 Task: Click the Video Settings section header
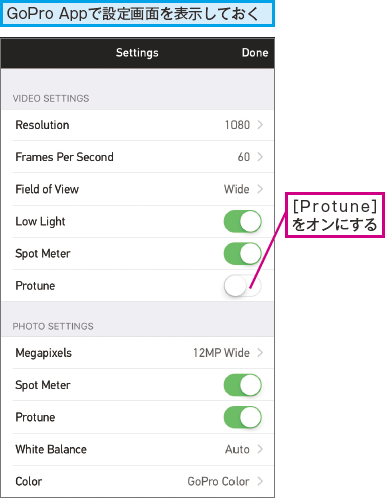point(51,98)
